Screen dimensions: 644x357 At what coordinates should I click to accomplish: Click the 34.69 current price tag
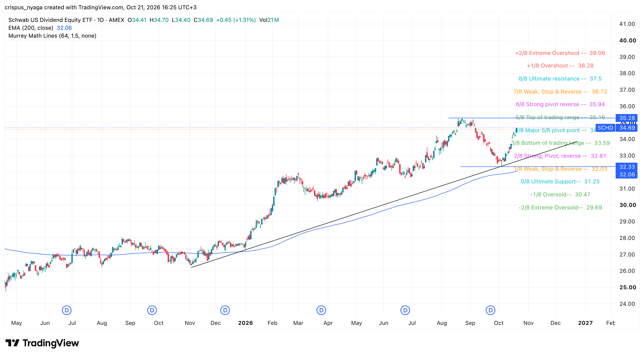[627, 128]
